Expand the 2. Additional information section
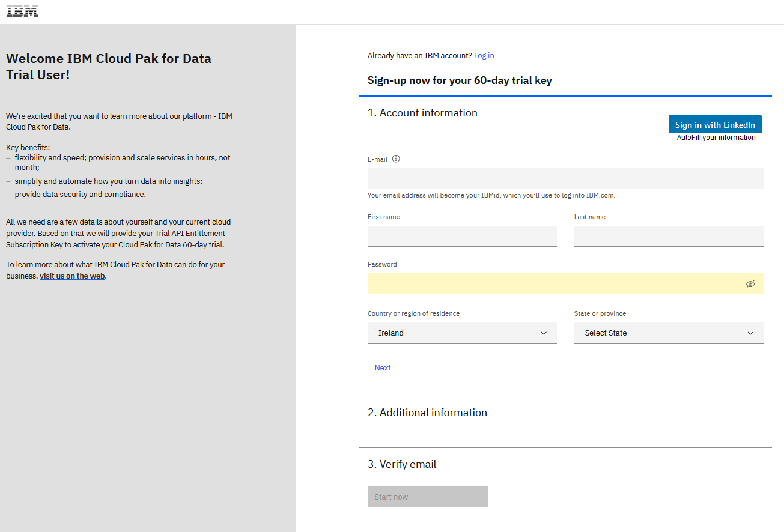784x532 pixels. 427,413
